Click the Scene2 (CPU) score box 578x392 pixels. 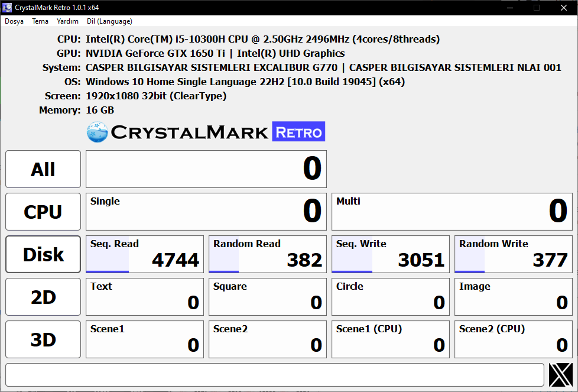coord(514,339)
